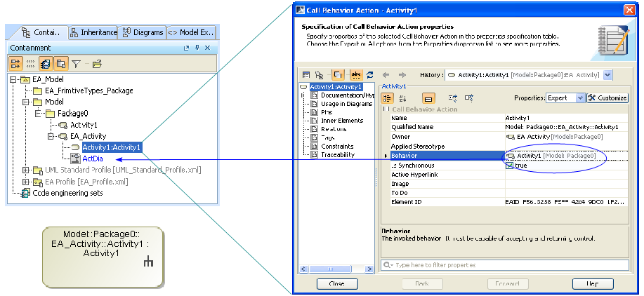
Task: Toggle the first orange Containment toolbar icon
Action: pos(15,64)
